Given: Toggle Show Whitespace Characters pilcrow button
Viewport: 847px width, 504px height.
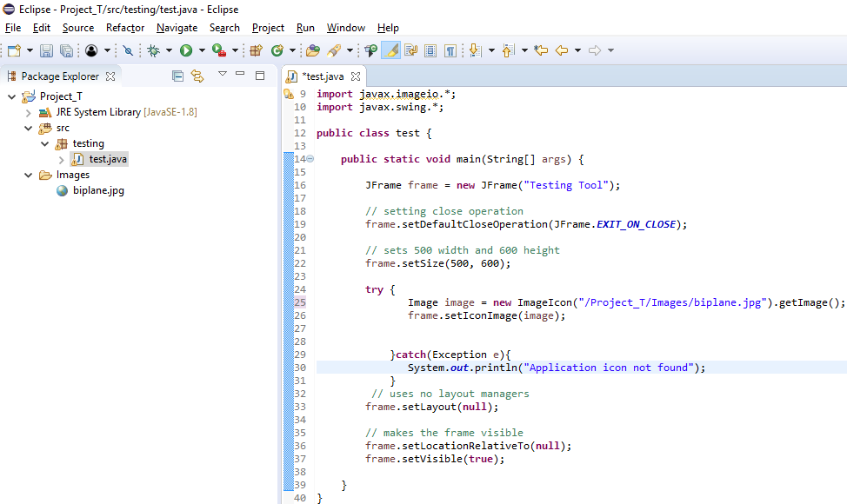Looking at the screenshot, I should 450,51.
